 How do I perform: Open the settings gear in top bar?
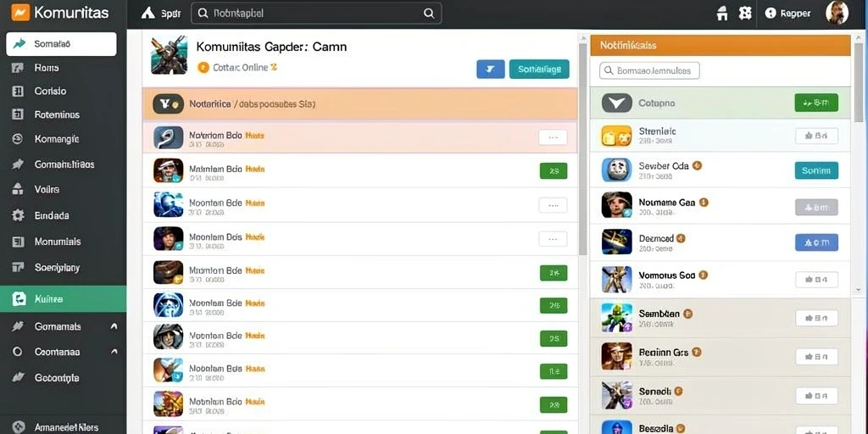point(745,14)
